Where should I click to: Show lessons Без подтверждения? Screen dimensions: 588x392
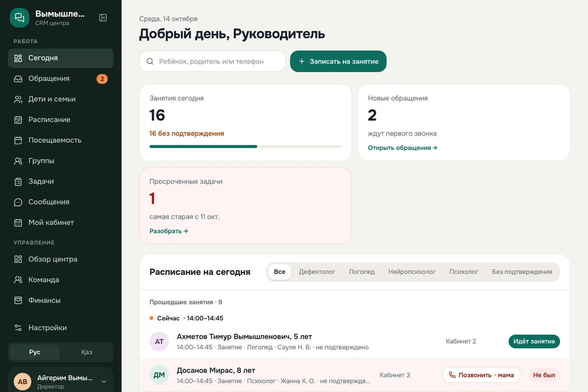[x=522, y=272]
